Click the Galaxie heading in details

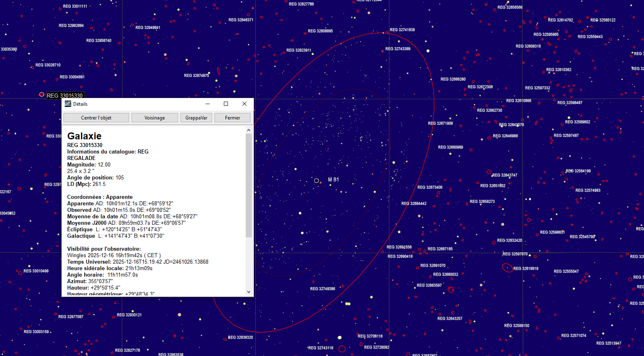click(x=84, y=136)
